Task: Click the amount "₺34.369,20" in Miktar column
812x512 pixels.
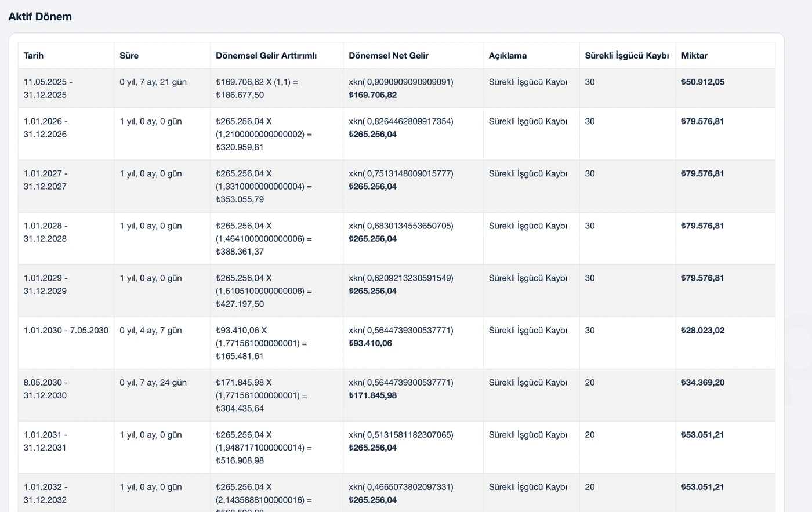Action: pyautogui.click(x=703, y=382)
